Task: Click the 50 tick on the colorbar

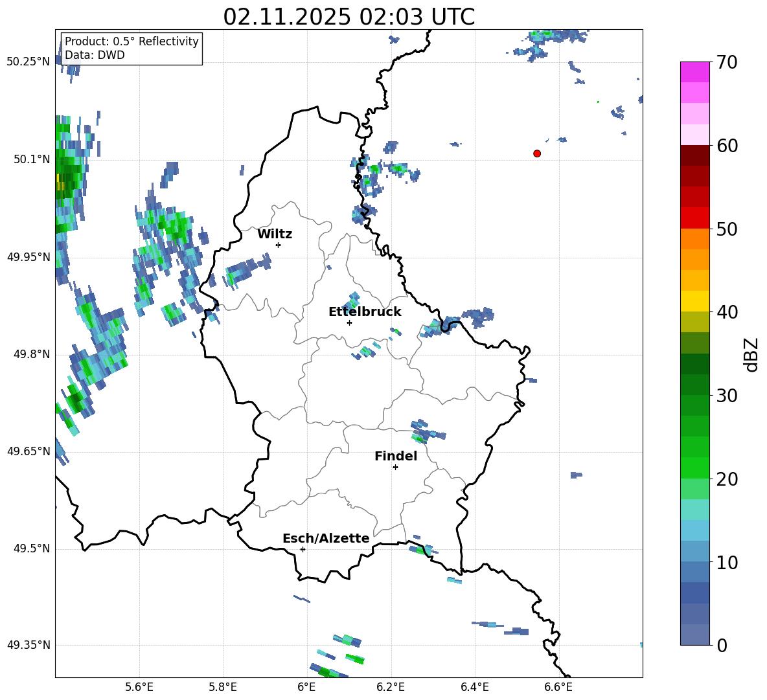Action: pyautogui.click(x=726, y=229)
